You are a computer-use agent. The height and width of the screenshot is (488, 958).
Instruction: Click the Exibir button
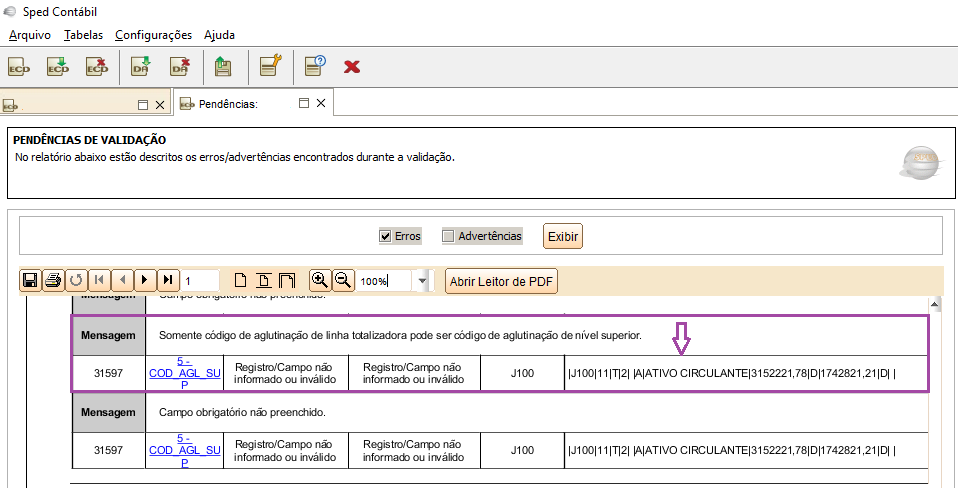(563, 236)
